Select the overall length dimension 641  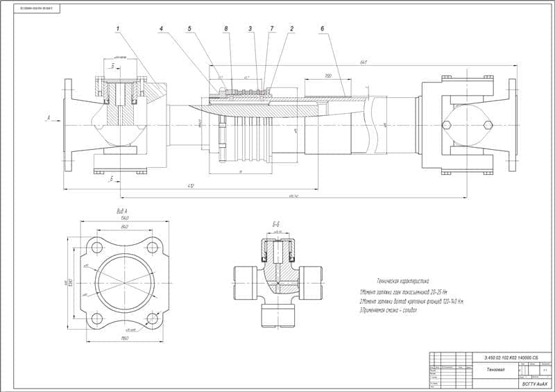coord(364,62)
